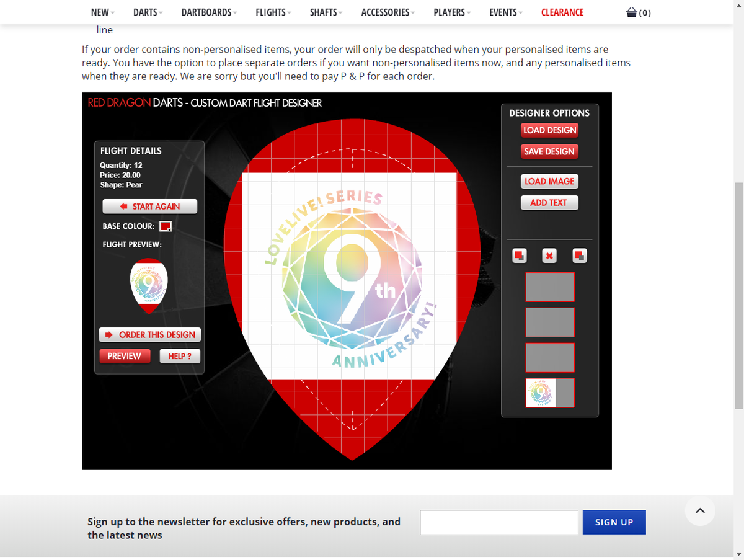Open the SHAFTS menu
This screenshot has height=560, width=744.
[x=326, y=12]
